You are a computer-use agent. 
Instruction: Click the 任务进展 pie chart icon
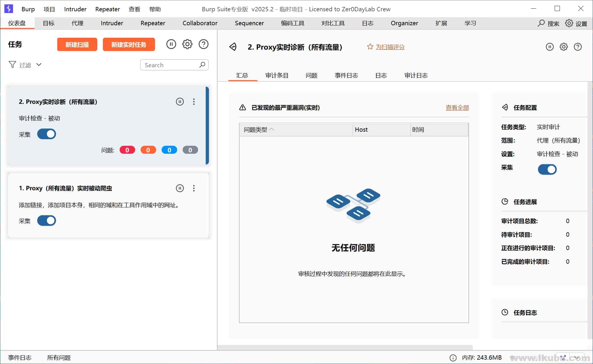pos(505,201)
